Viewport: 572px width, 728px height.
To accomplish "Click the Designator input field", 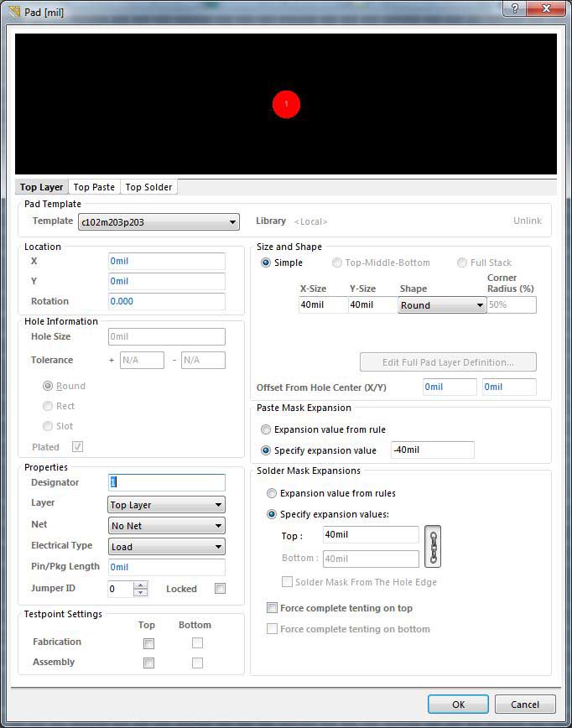I will pyautogui.click(x=167, y=482).
